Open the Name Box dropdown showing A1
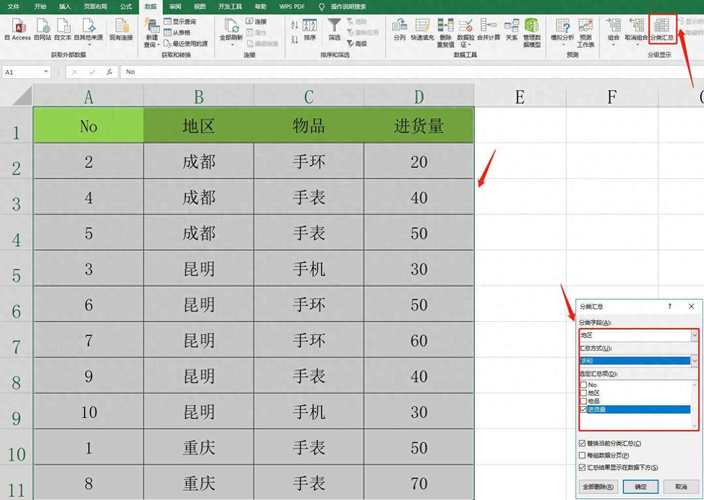704x500 pixels. 46,72
